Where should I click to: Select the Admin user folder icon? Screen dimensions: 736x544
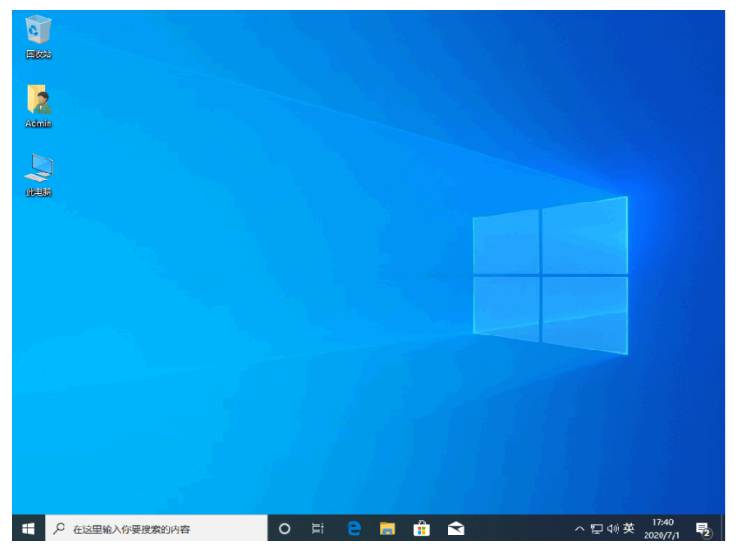(x=38, y=101)
